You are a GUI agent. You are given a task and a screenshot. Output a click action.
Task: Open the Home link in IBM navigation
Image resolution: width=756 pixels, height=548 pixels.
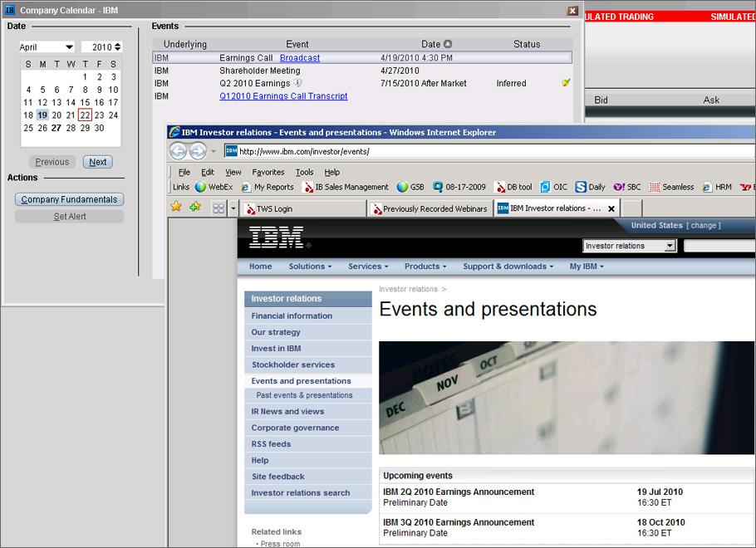[260, 266]
